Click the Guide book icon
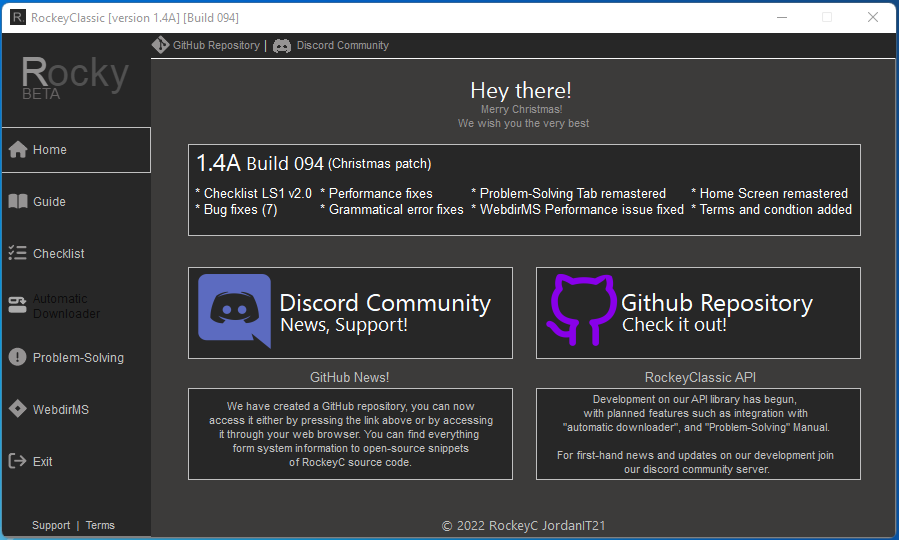The height and width of the screenshot is (540, 899). pos(17,202)
